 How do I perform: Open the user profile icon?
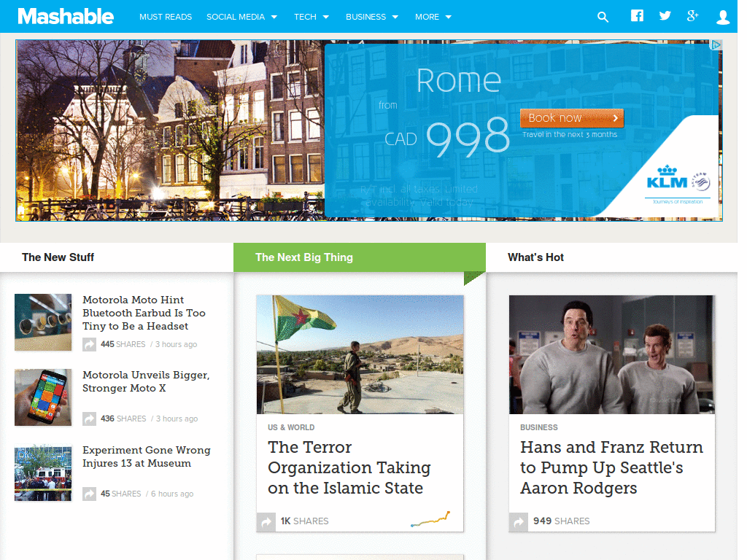[723, 17]
